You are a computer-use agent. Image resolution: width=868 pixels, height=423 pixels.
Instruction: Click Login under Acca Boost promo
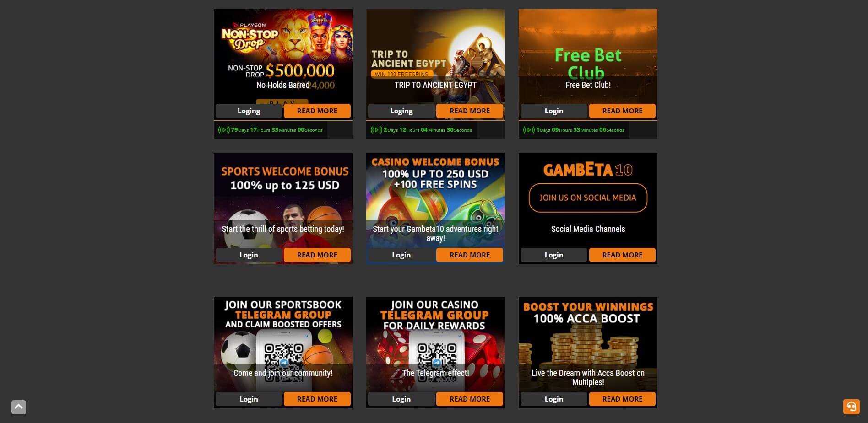pyautogui.click(x=554, y=399)
